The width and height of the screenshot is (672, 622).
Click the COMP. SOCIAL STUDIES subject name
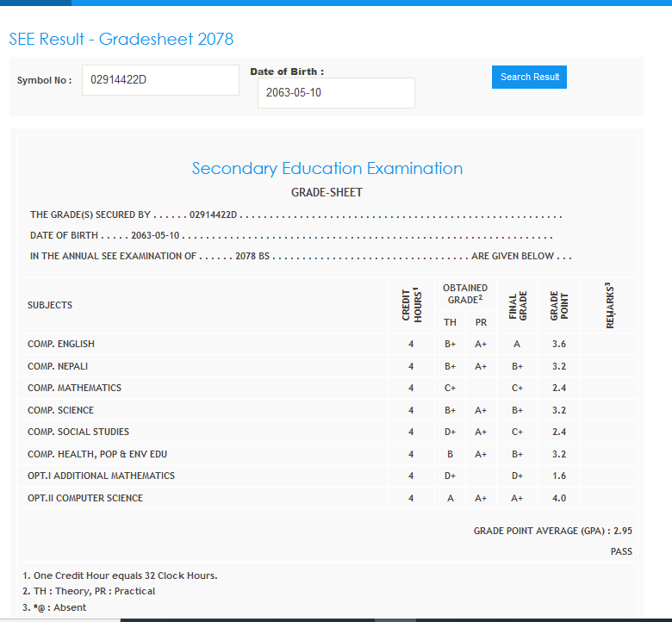tap(78, 432)
